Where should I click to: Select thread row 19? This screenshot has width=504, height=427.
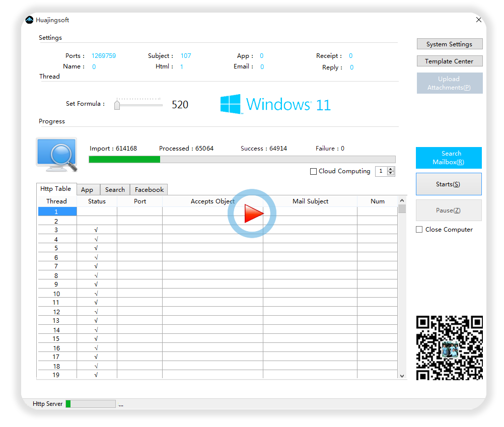(x=218, y=375)
